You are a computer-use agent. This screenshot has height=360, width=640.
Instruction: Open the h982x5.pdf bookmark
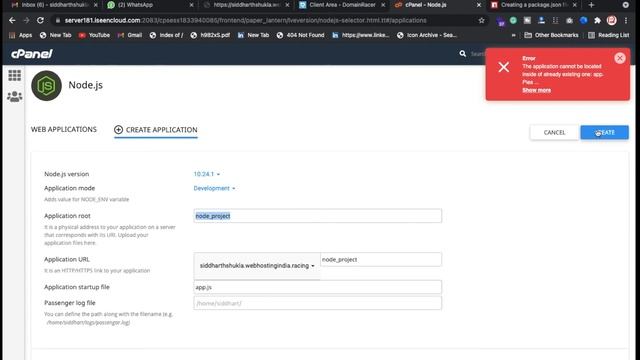(x=210, y=35)
